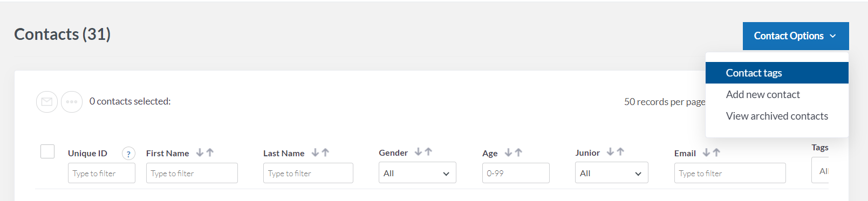Sort Email descending with down arrow
Viewport: 868px width, 201px height.
pyautogui.click(x=706, y=153)
